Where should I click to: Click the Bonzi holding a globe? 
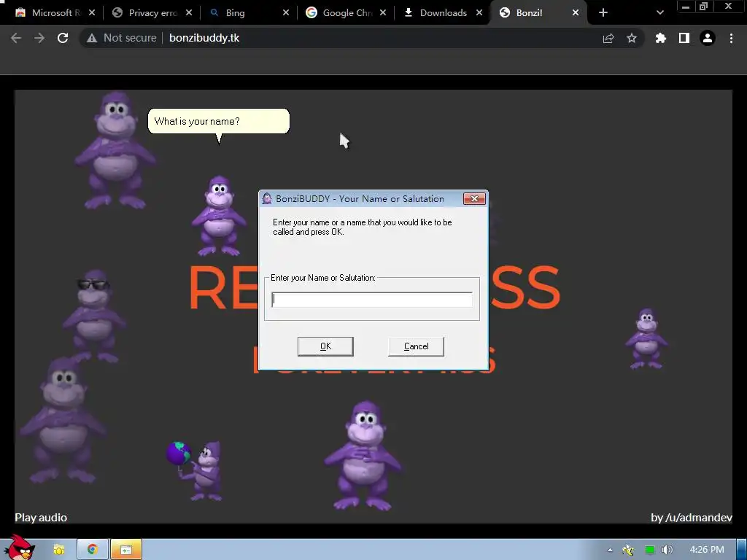[x=196, y=470]
